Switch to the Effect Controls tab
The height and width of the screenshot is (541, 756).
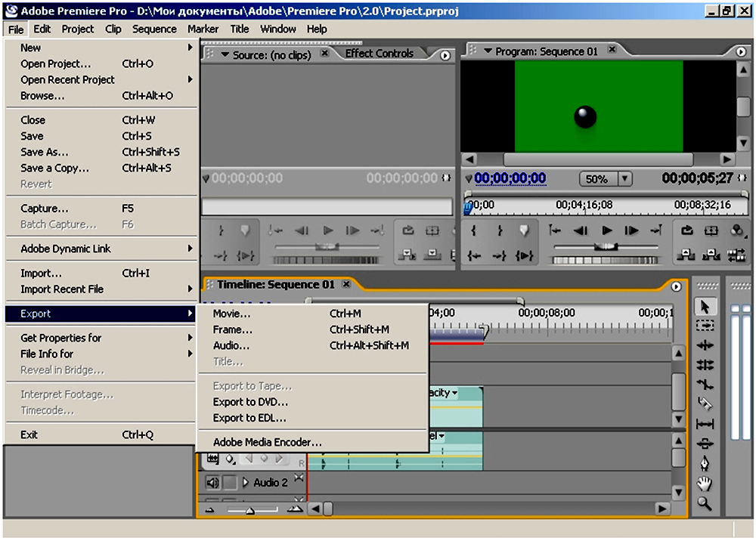click(379, 53)
